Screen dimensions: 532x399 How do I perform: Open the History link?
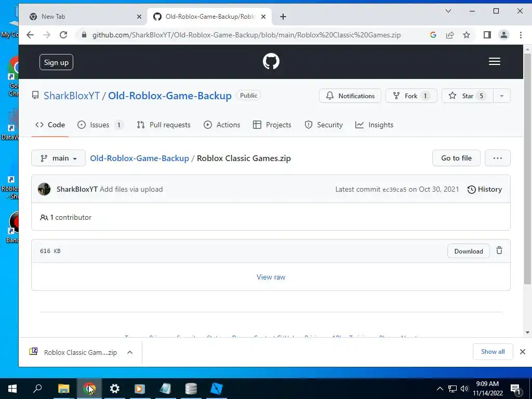pyautogui.click(x=485, y=189)
